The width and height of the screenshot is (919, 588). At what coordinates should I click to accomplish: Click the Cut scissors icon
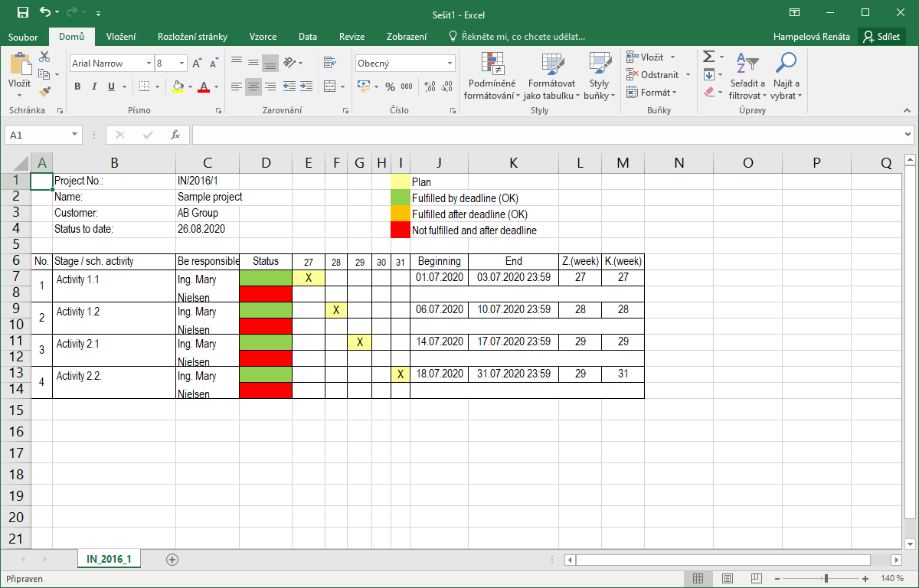44,57
